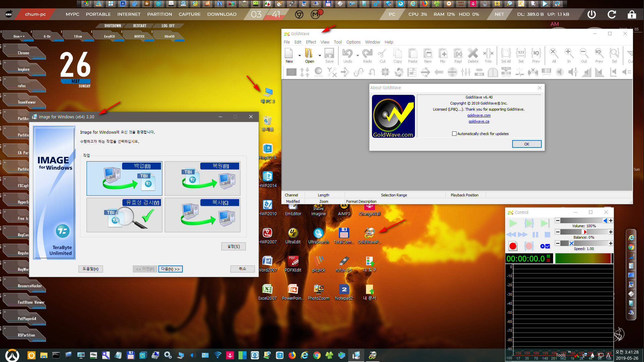The width and height of the screenshot is (644, 362).
Task: Open the goldwave.ca link
Action: pos(479,121)
